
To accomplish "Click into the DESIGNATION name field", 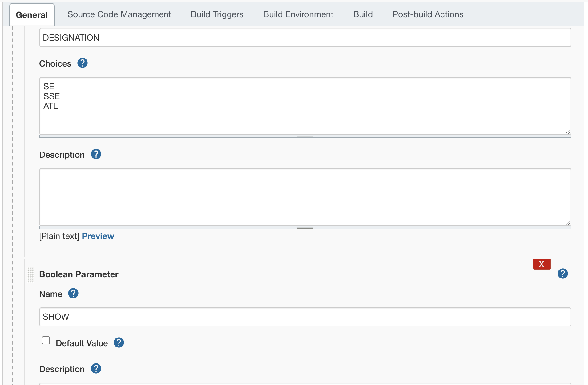I will click(x=305, y=38).
